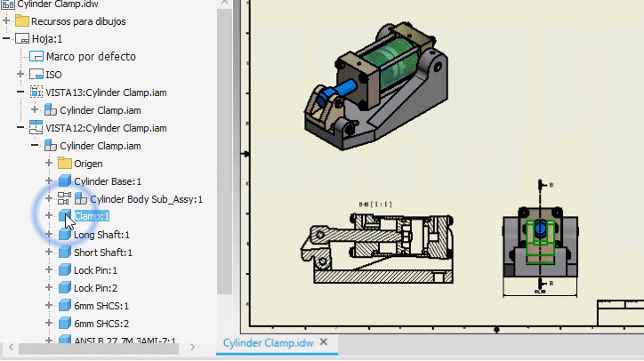Click the Origen folder icon
Screen dimensions: 644x361
pos(64,163)
